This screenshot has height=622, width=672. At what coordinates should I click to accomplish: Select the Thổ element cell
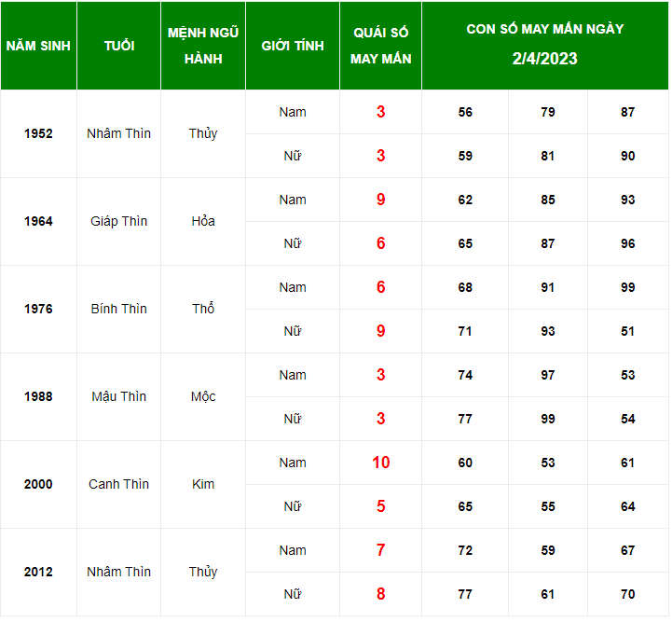203,309
